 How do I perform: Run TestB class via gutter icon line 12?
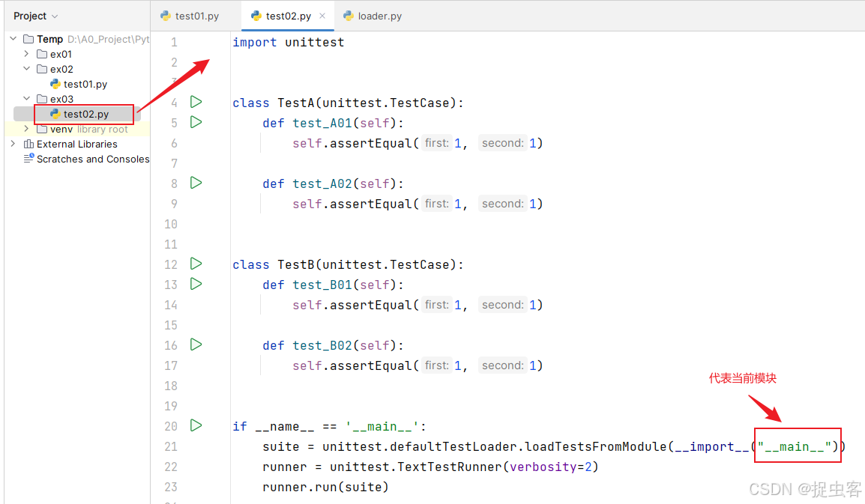(196, 264)
